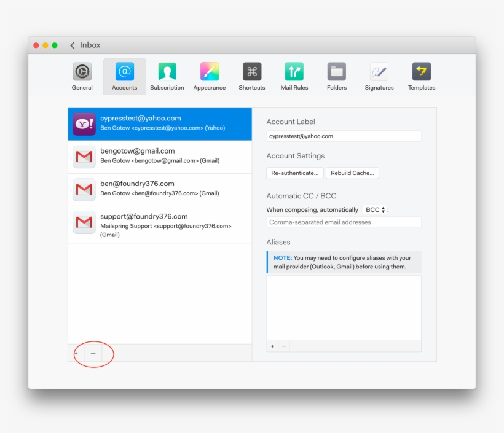Open the Shortcuts tab

(x=251, y=76)
